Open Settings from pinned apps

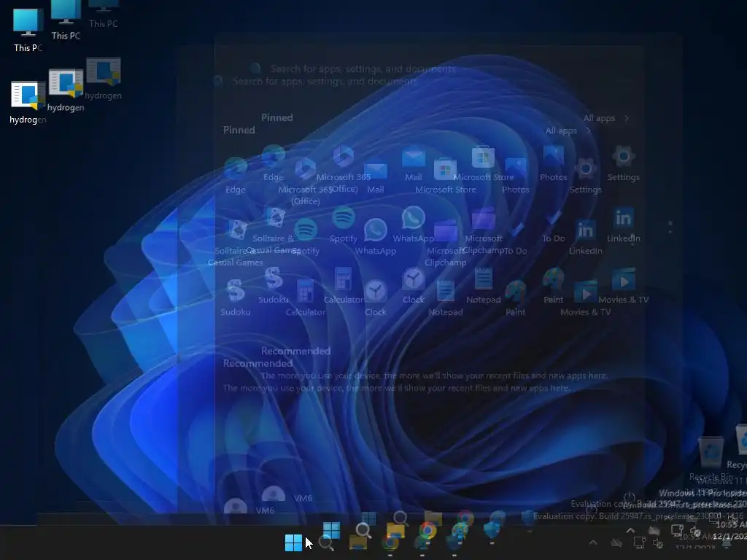(586, 175)
